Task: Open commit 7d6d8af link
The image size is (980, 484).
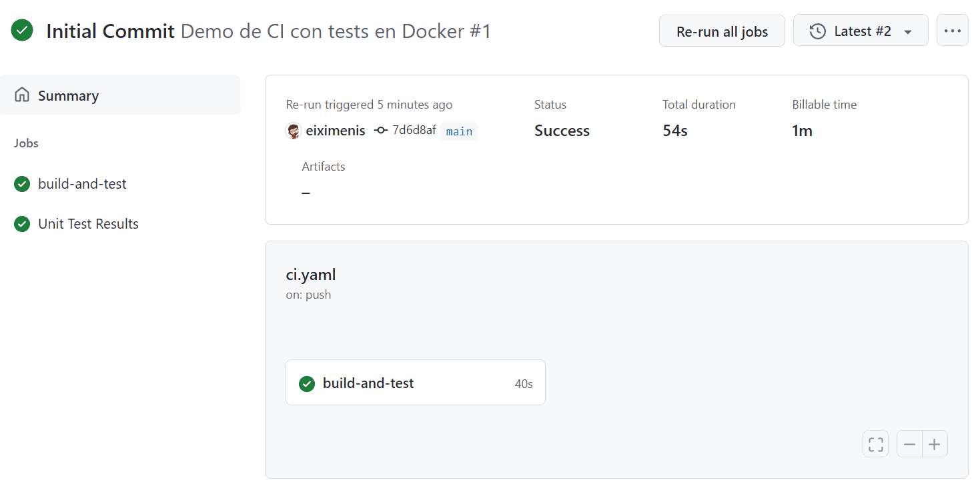Action: 414,130
